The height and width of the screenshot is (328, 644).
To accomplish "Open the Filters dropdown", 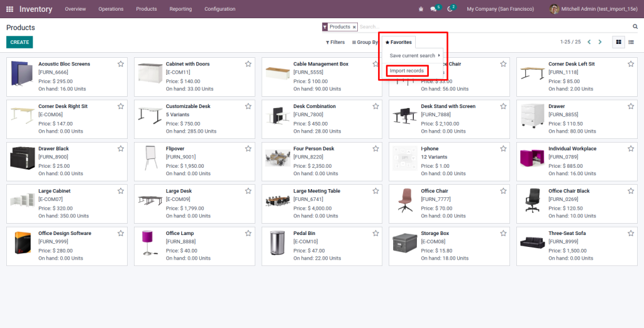I will click(x=335, y=42).
